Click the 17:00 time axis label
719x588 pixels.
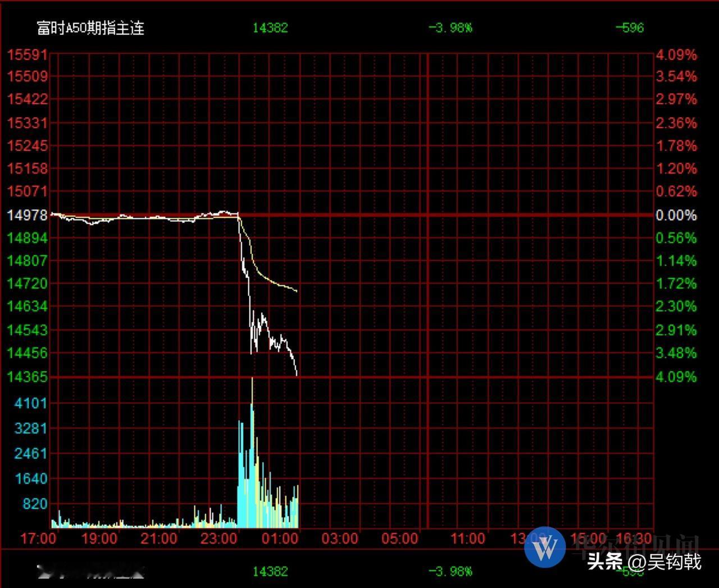pyautogui.click(x=38, y=539)
